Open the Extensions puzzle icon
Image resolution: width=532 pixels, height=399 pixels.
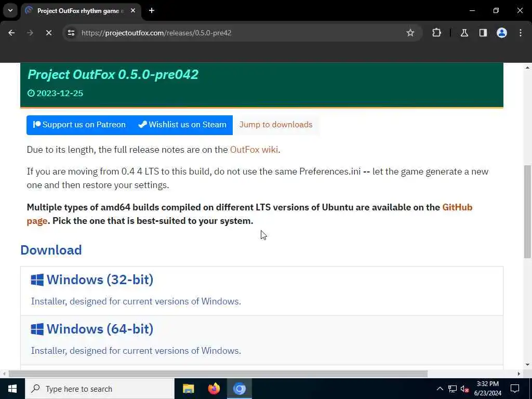(436, 33)
